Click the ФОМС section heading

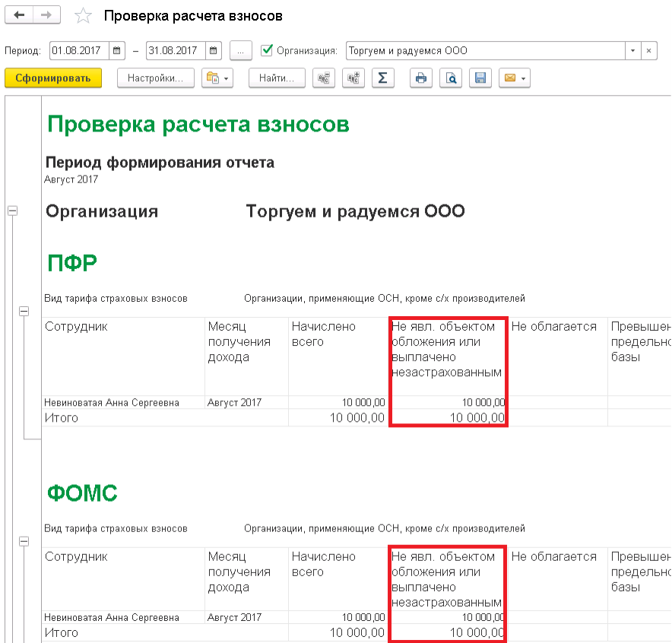(82, 493)
